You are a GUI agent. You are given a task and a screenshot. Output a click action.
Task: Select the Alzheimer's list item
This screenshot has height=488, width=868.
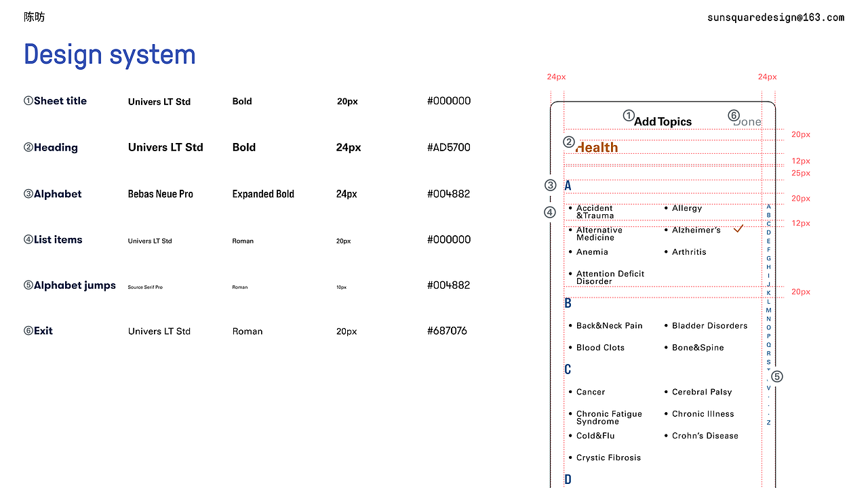(x=696, y=230)
